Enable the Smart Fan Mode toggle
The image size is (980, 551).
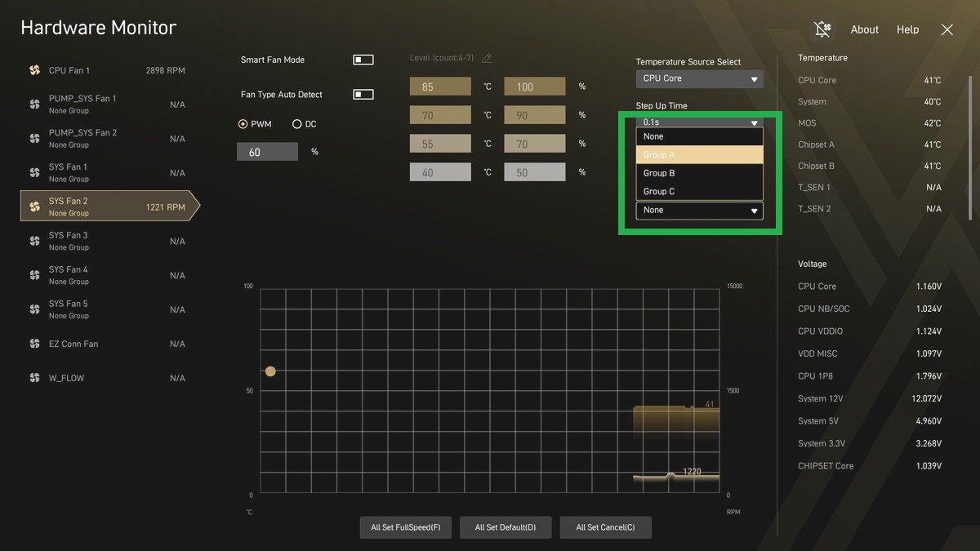point(363,60)
